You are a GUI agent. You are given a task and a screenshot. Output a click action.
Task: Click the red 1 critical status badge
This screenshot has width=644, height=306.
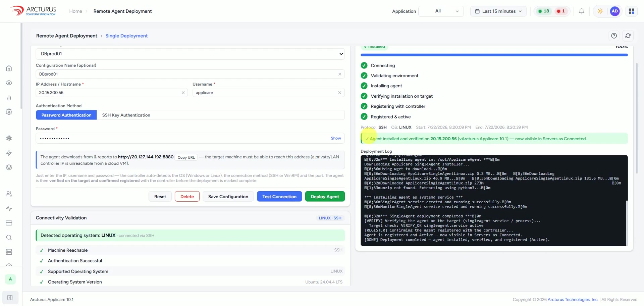[561, 11]
